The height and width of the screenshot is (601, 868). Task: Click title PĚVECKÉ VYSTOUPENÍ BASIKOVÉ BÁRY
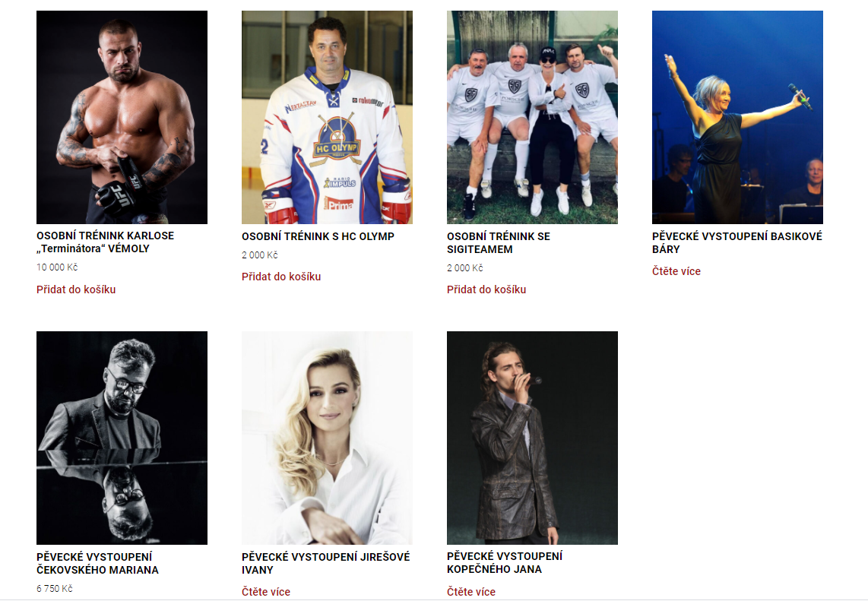737,242
